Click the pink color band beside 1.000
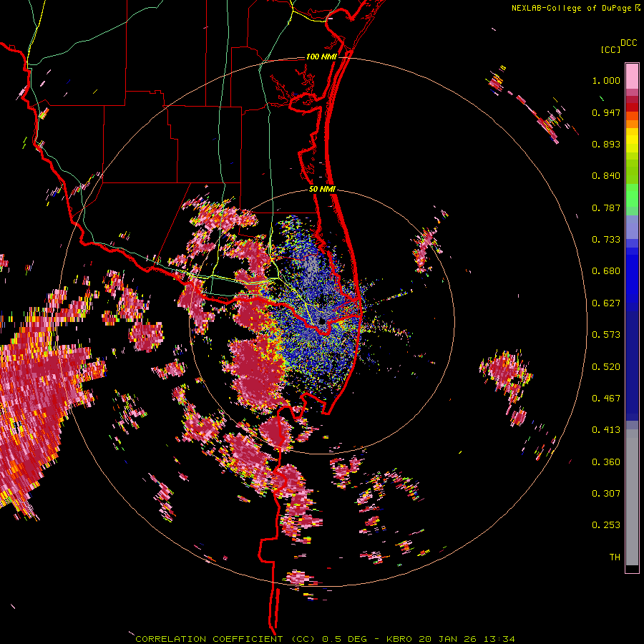The width and height of the screenshot is (644, 644). (632, 77)
